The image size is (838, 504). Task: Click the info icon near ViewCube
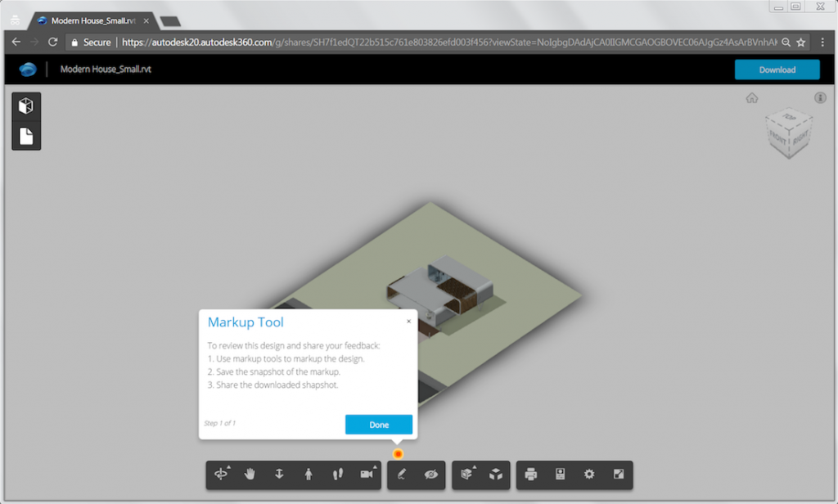click(x=820, y=98)
